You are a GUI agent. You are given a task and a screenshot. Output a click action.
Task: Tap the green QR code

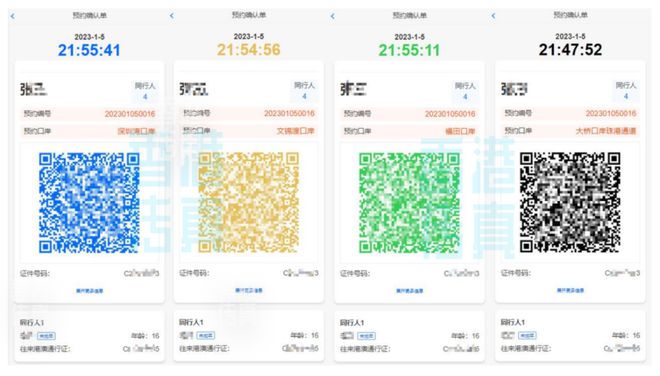click(x=409, y=203)
